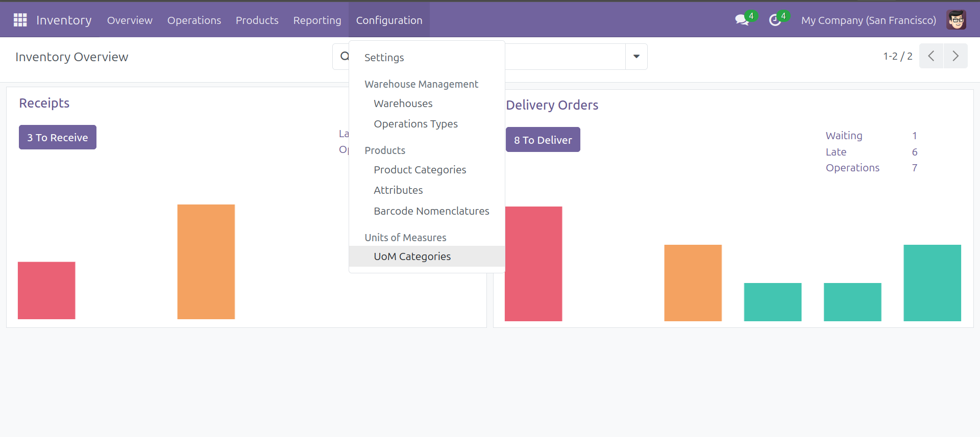Go to previous page arrow
This screenshot has height=437, width=980.
[x=931, y=56]
